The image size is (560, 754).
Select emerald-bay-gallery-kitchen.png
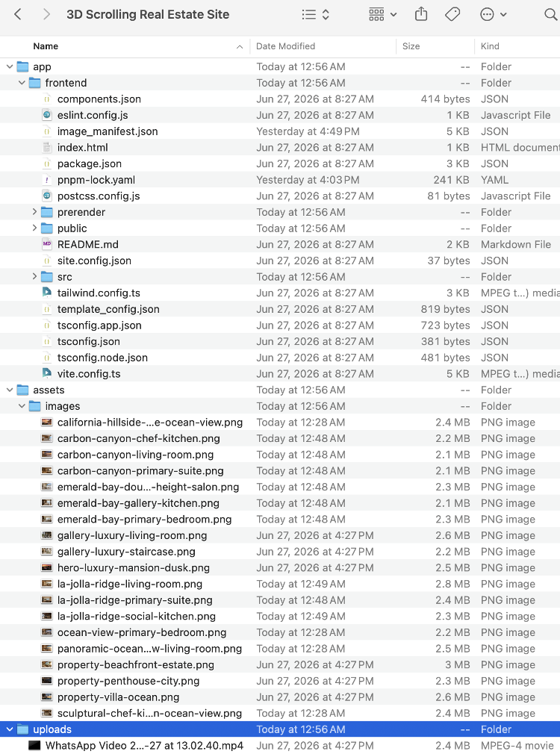click(x=138, y=503)
